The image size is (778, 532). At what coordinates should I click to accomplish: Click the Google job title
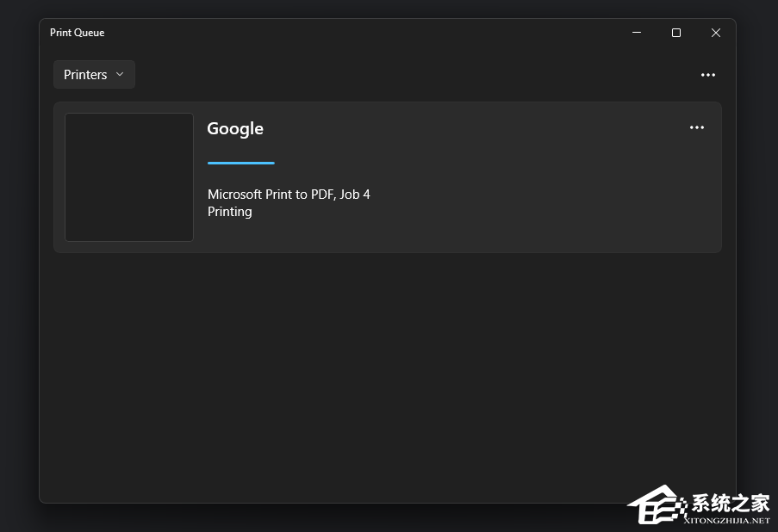point(235,129)
